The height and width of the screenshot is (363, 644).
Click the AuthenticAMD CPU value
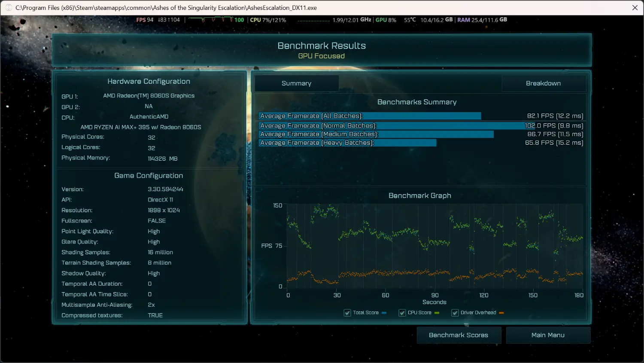point(149,117)
